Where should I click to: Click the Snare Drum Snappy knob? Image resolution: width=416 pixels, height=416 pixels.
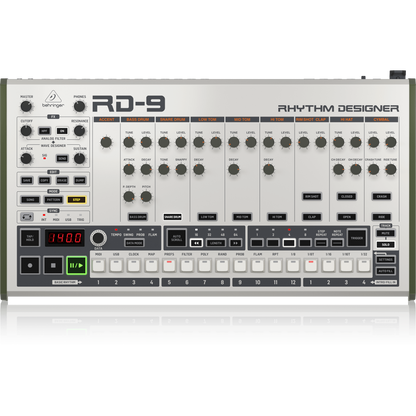click(x=181, y=169)
